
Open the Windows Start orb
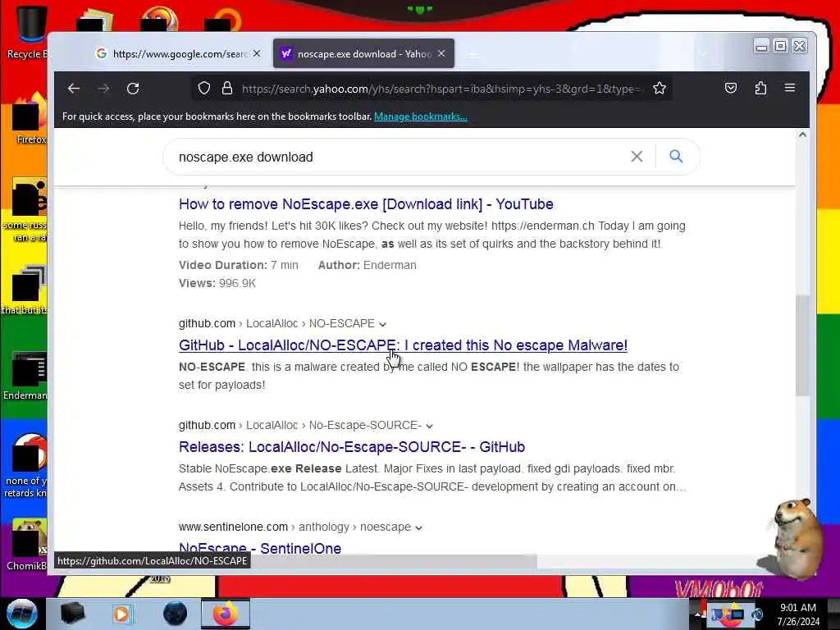tap(22, 613)
